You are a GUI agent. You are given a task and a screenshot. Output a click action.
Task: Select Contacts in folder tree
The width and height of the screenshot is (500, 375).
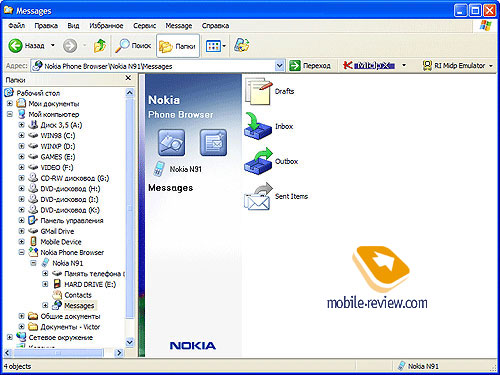pos(78,295)
